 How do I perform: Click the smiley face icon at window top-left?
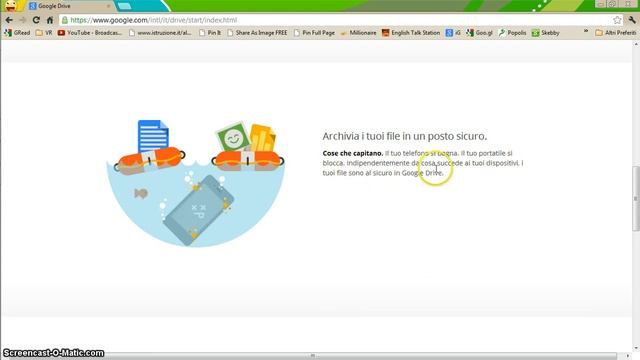(10, 6)
